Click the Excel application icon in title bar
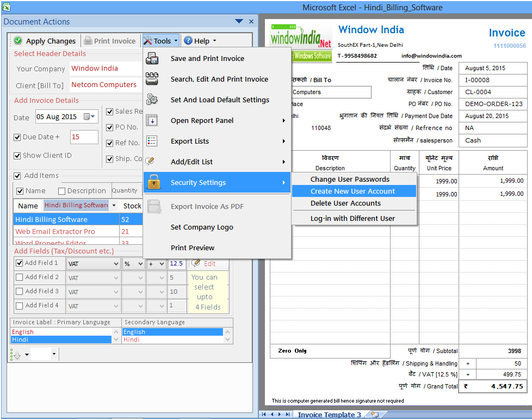The height and width of the screenshot is (420, 532). point(6,7)
